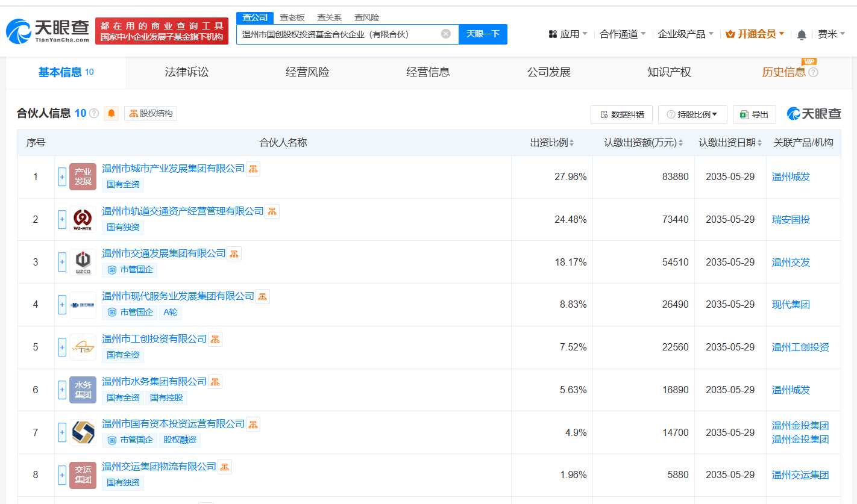Click the WZ-MTR company logo
The image size is (857, 504).
(83, 219)
